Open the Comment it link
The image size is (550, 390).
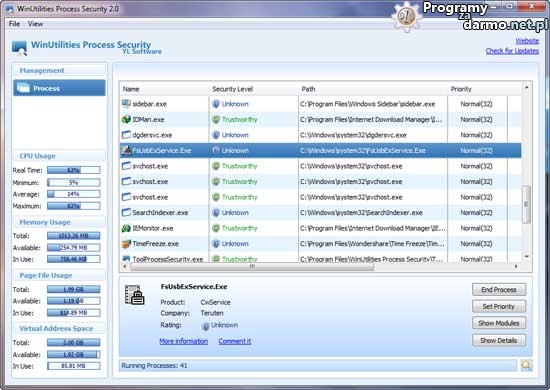pos(235,341)
